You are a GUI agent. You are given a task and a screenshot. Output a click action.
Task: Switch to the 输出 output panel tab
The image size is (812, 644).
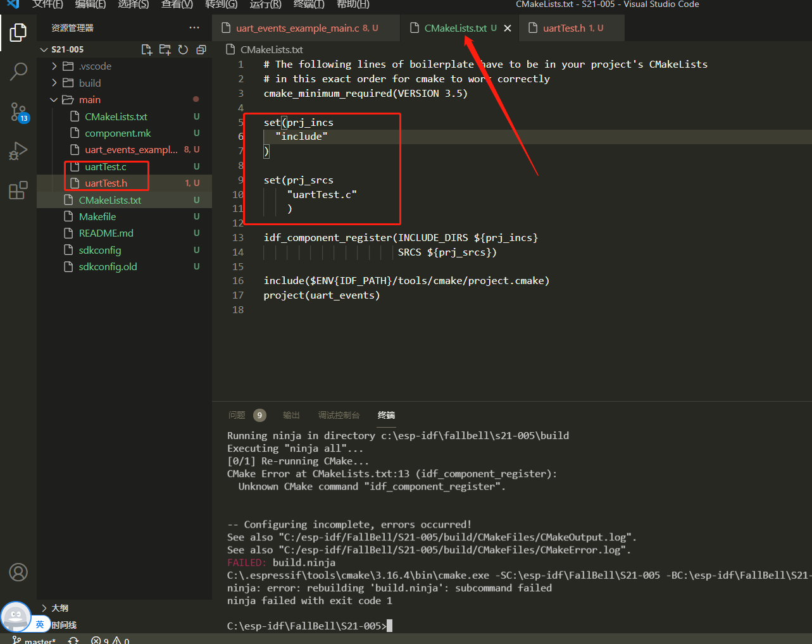click(x=291, y=415)
